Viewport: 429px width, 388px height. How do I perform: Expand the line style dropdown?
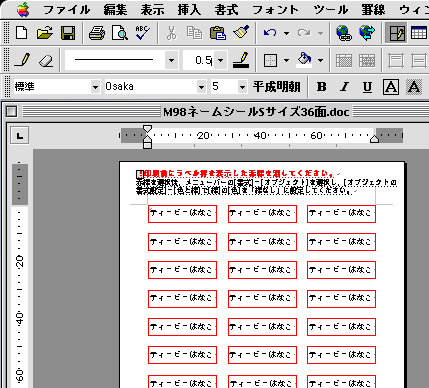coord(171,60)
